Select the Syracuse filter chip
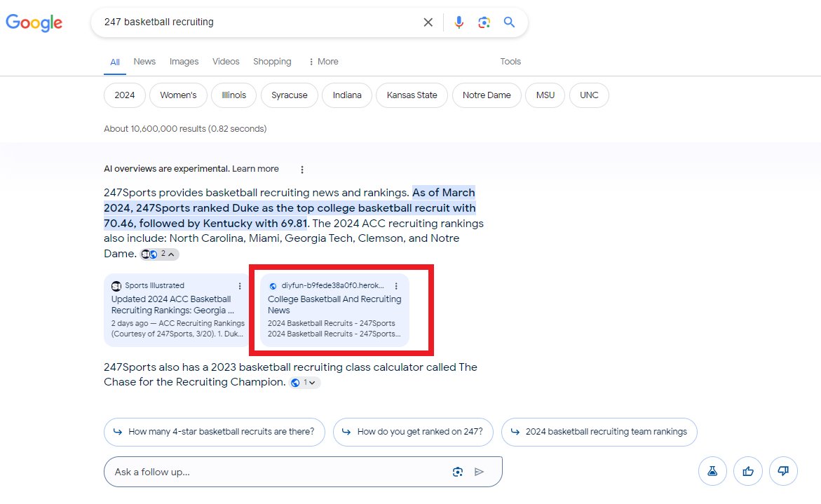 click(x=290, y=95)
